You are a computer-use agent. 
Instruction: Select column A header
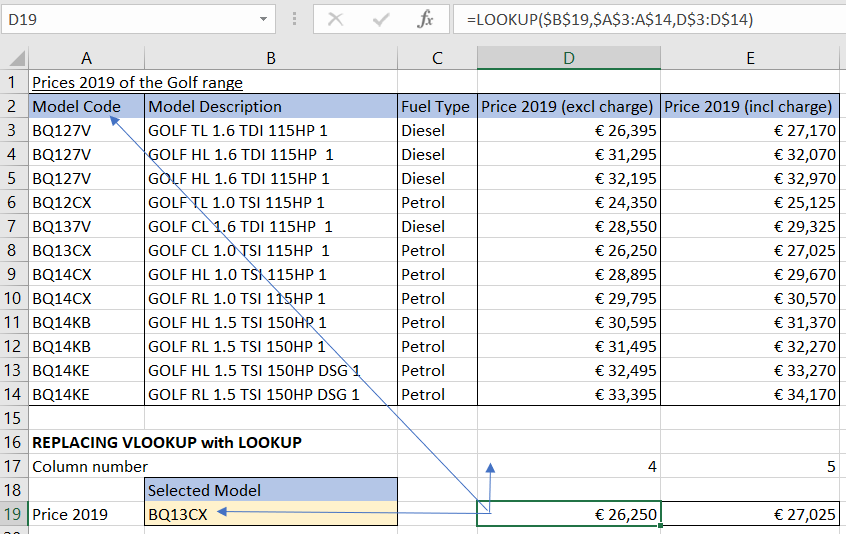pos(86,58)
